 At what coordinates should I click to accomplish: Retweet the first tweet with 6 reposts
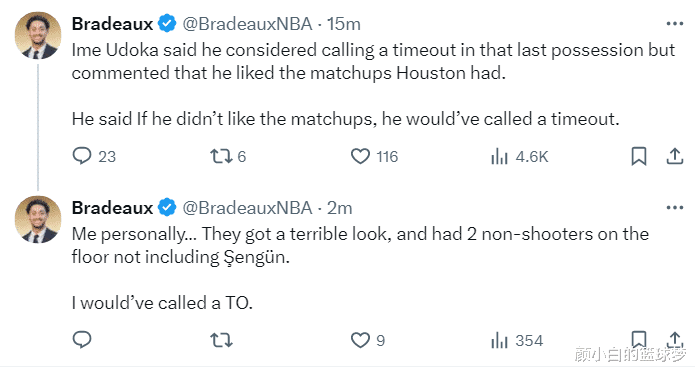(x=221, y=156)
